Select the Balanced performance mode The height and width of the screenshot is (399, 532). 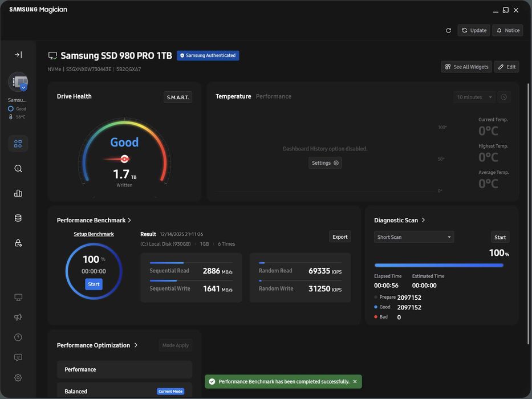pyautogui.click(x=124, y=391)
